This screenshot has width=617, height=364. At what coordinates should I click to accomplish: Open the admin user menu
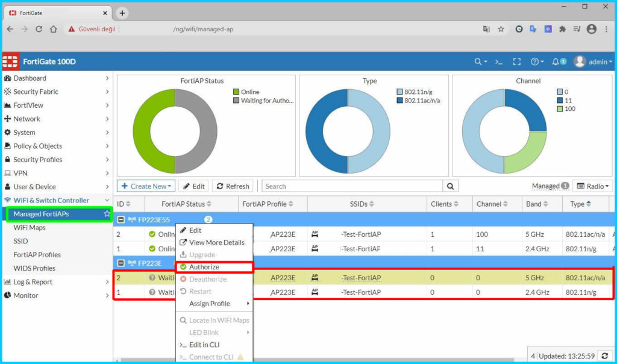coord(593,62)
